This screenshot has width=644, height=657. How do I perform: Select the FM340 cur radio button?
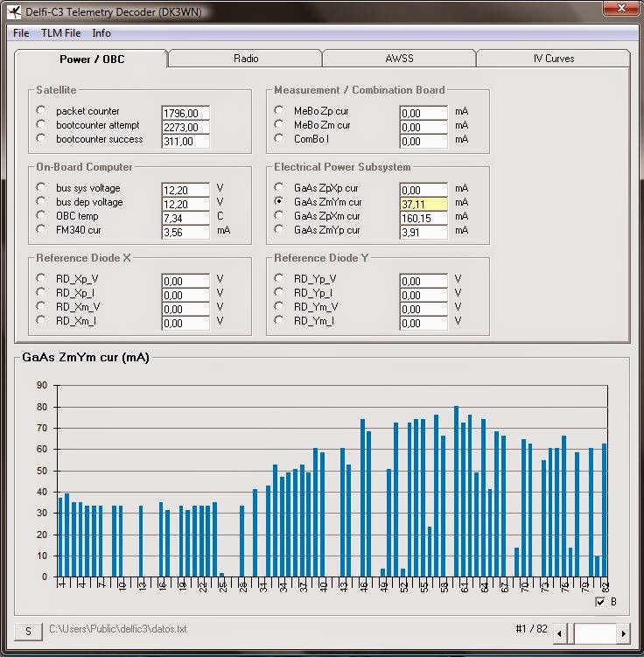[x=41, y=229]
